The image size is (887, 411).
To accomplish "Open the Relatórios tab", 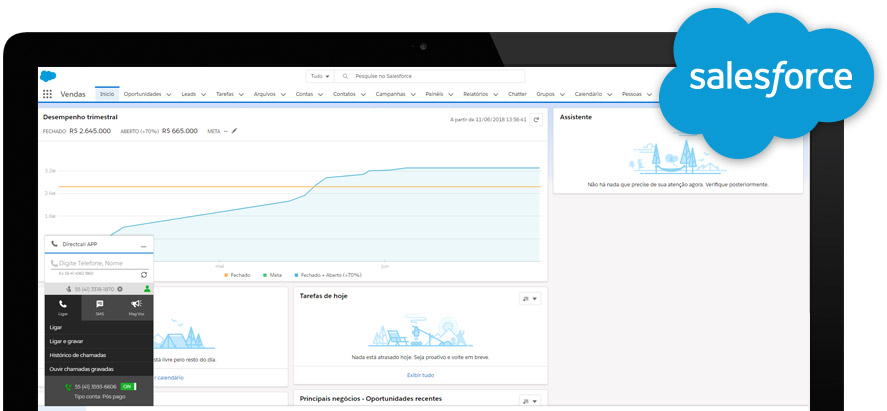I will [x=475, y=94].
